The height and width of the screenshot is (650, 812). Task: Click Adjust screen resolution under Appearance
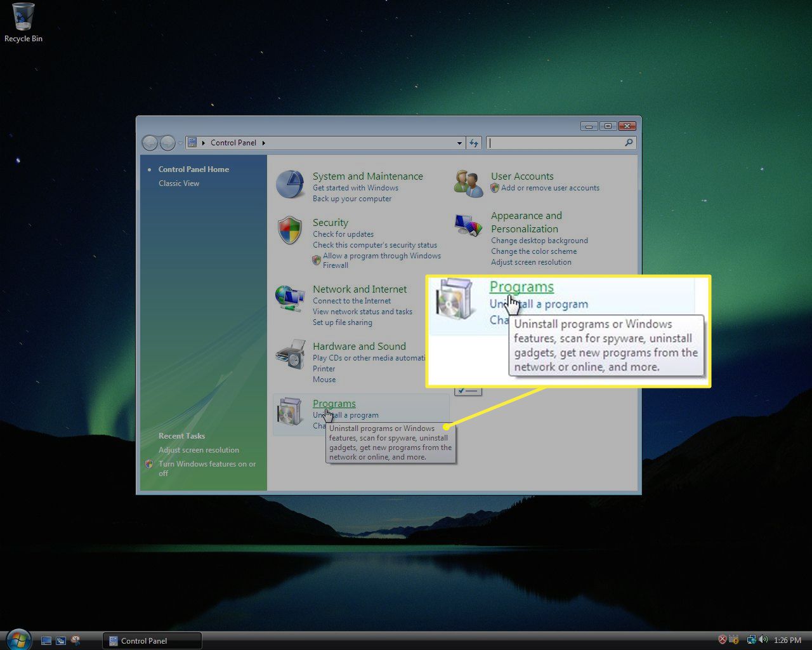click(531, 262)
